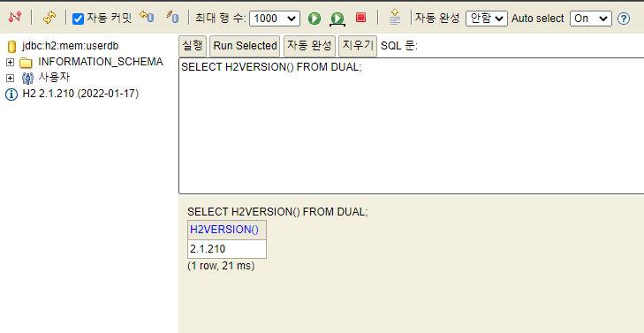Click inside the SQL statement text area
This screenshot has height=333, width=644.
(x=411, y=125)
